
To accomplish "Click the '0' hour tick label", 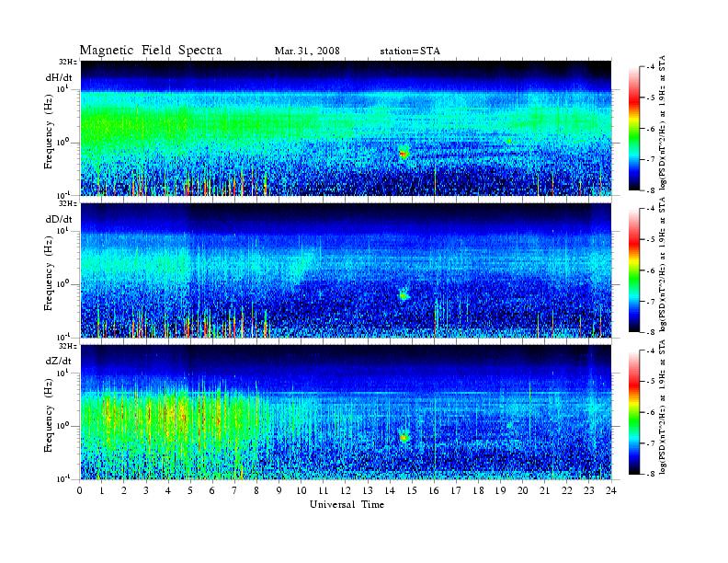I will 80,491.
